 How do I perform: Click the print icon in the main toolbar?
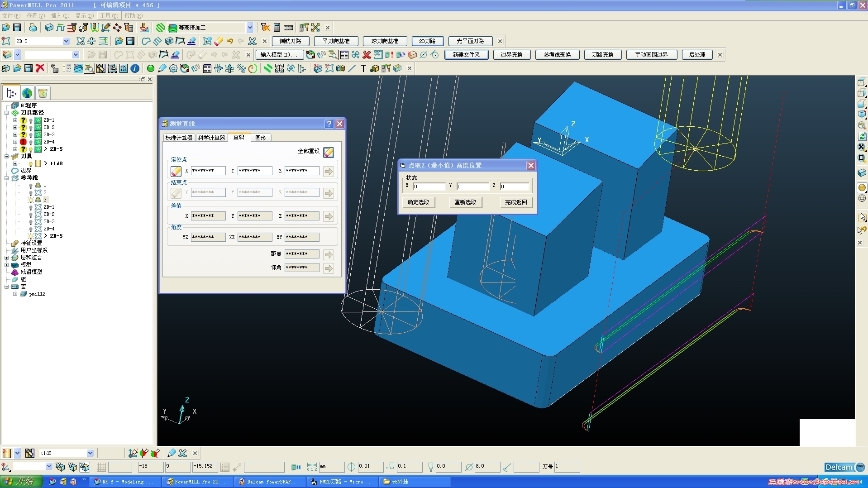tap(33, 28)
